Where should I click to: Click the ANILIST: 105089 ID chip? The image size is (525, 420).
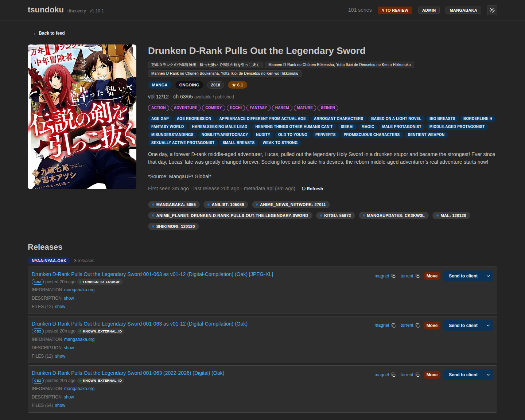tap(226, 205)
